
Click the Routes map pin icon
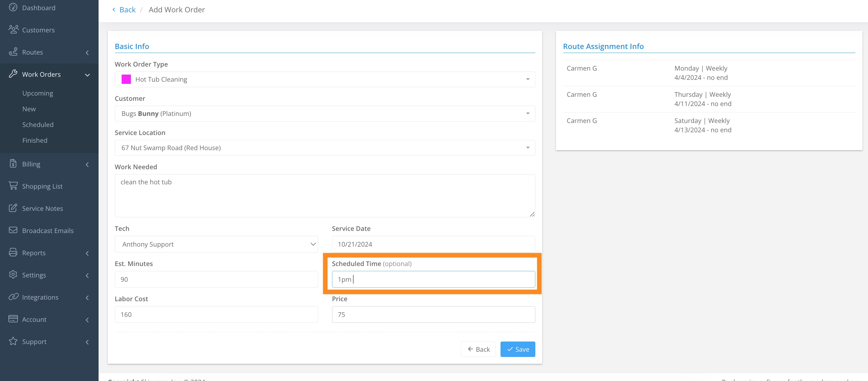tap(13, 52)
